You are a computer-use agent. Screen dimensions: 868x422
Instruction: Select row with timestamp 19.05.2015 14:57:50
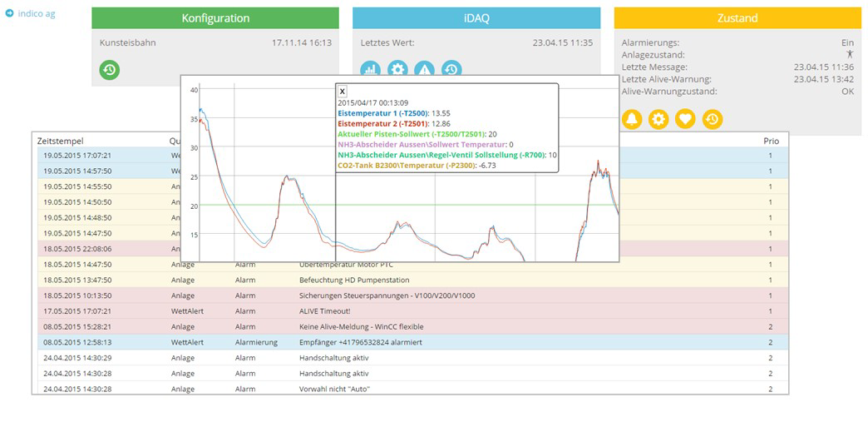(413, 171)
